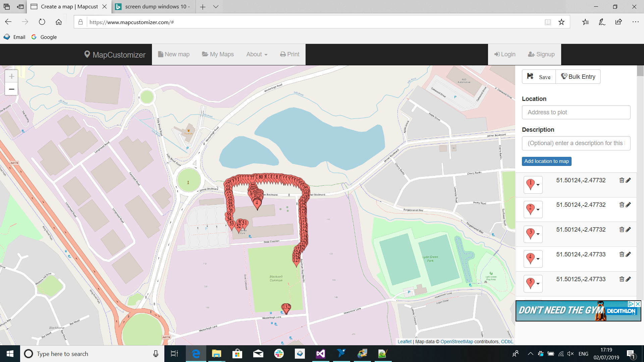The height and width of the screenshot is (362, 644).
Task: Expand the About menu
Action: (257, 54)
